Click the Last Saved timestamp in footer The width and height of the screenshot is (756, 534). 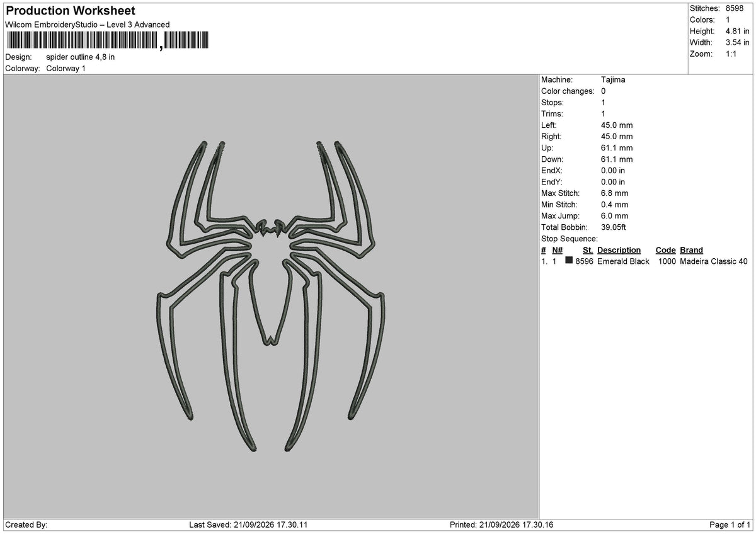(x=248, y=525)
